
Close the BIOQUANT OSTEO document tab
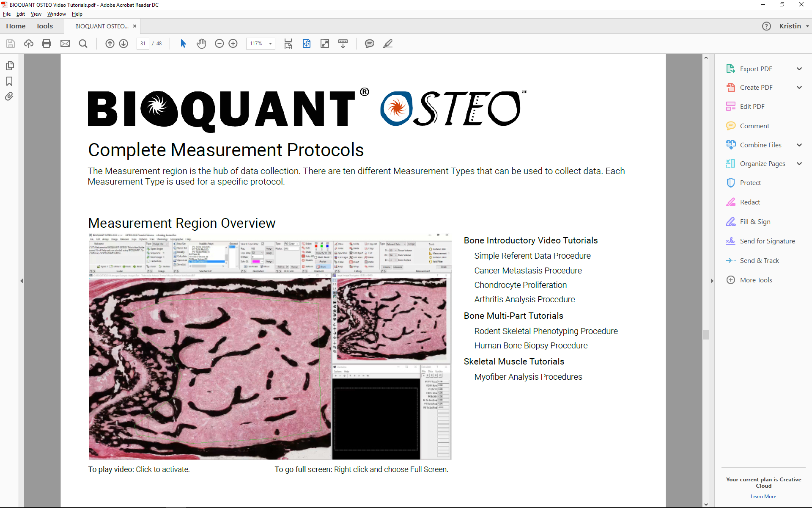tap(134, 26)
